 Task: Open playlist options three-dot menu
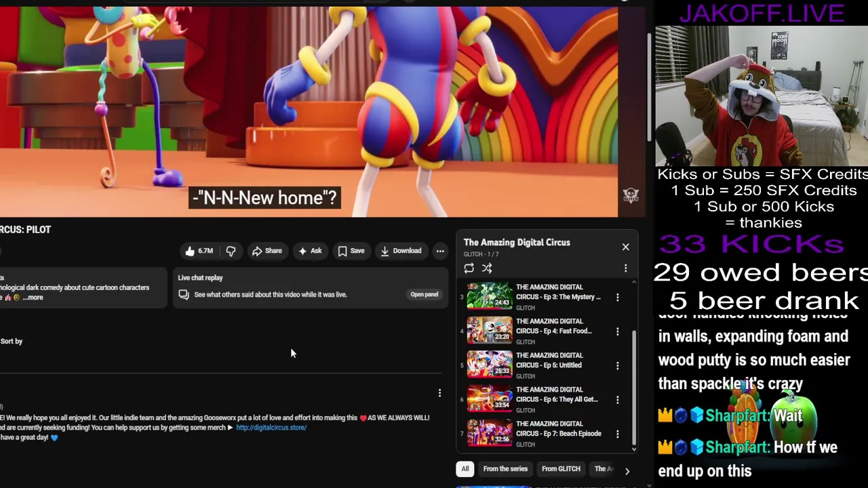pyautogui.click(x=625, y=268)
